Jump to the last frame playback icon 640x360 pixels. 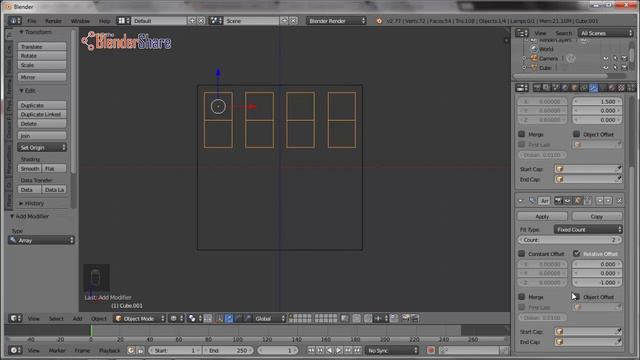[358, 350]
